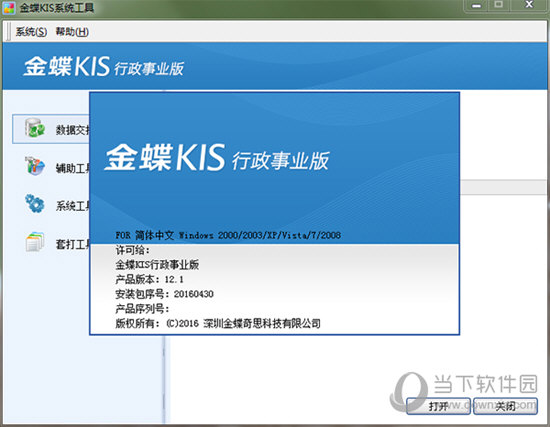
Task: Open the 系统(S) menu
Action: point(31,32)
